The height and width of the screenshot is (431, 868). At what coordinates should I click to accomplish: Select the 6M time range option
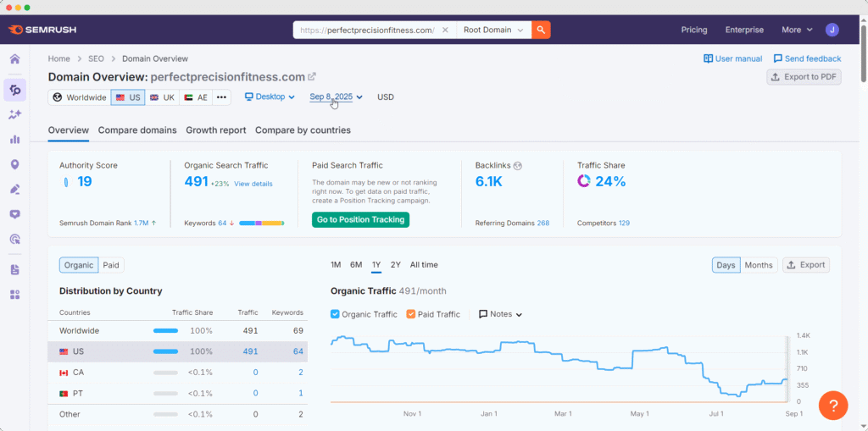coord(356,265)
